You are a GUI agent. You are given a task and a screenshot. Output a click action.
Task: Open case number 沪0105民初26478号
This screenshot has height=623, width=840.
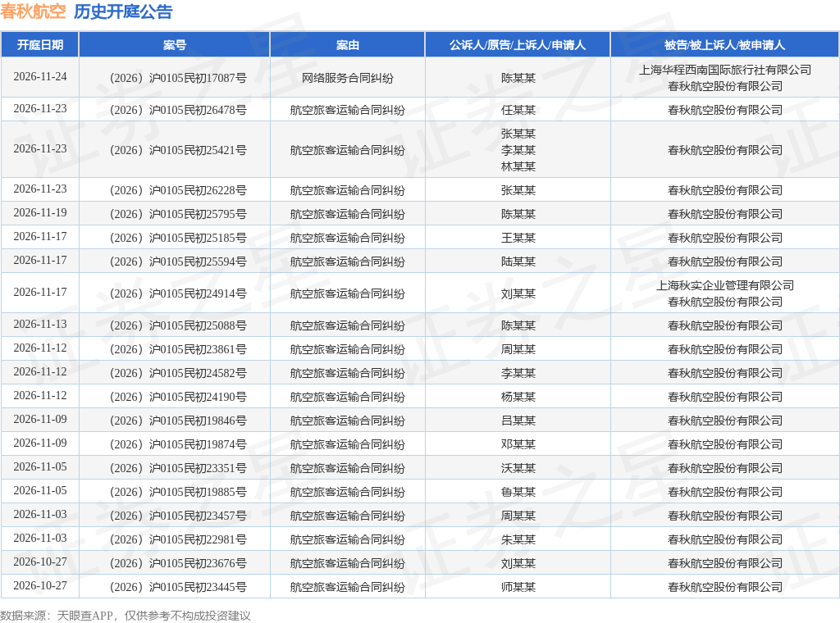coord(178,111)
